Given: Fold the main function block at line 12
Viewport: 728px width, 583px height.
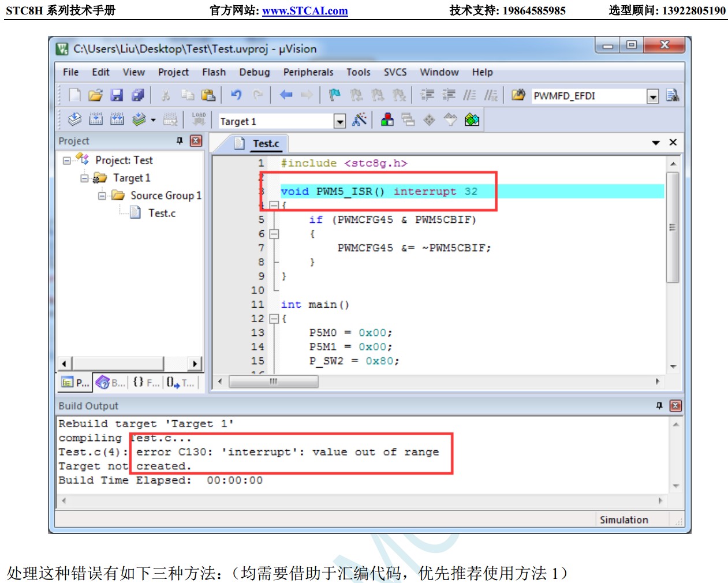Looking at the screenshot, I should (274, 319).
